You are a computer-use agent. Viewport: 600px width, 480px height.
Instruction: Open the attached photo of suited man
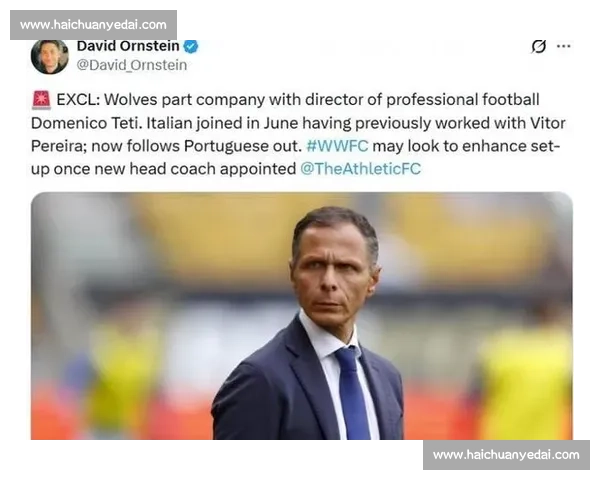[x=302, y=316]
